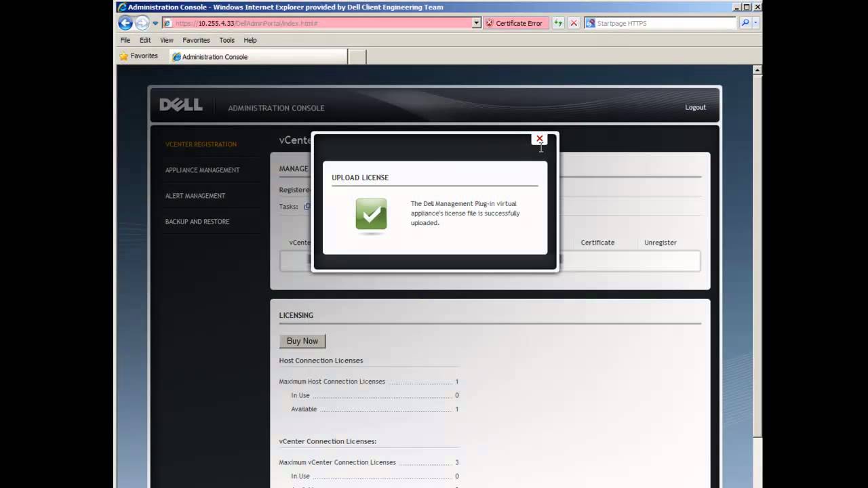This screenshot has width=868, height=488.
Task: Click the green success checkmark icon
Action: 371,215
